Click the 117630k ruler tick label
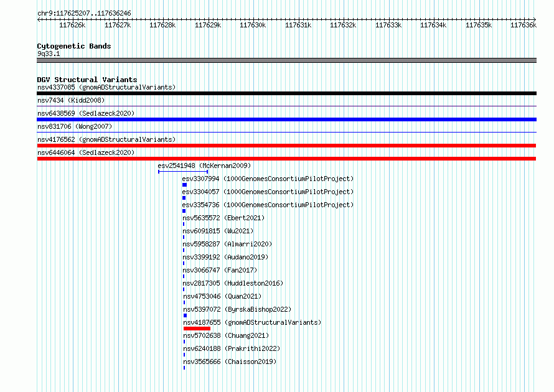The width and height of the screenshot is (554, 392). tap(253, 26)
